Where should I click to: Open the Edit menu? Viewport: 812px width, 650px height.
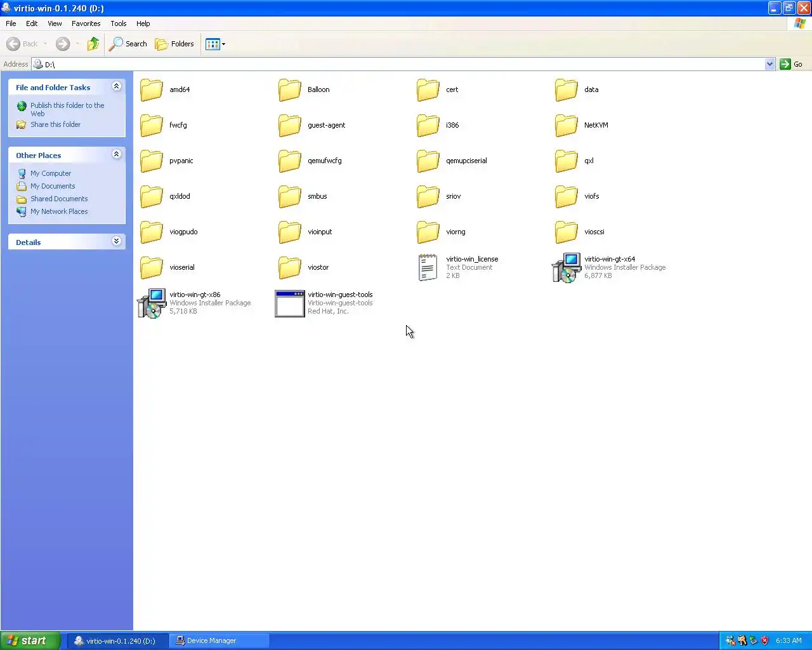pos(32,23)
